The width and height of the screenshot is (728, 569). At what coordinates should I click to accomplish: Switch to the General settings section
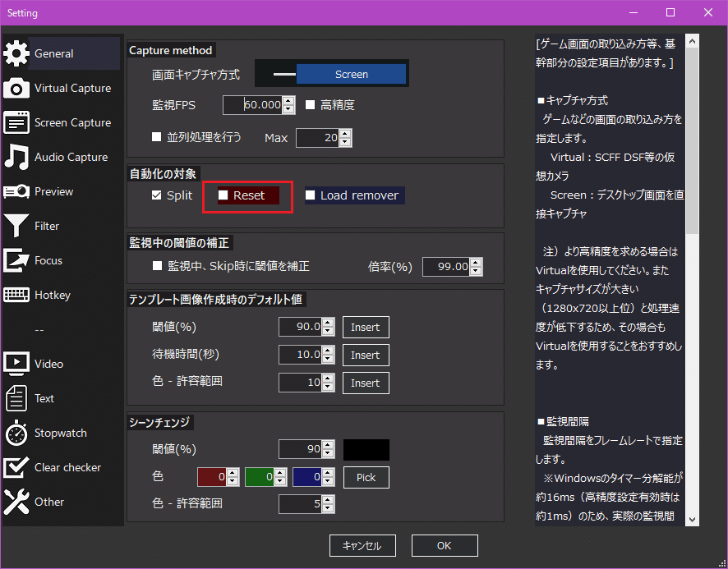16,53
